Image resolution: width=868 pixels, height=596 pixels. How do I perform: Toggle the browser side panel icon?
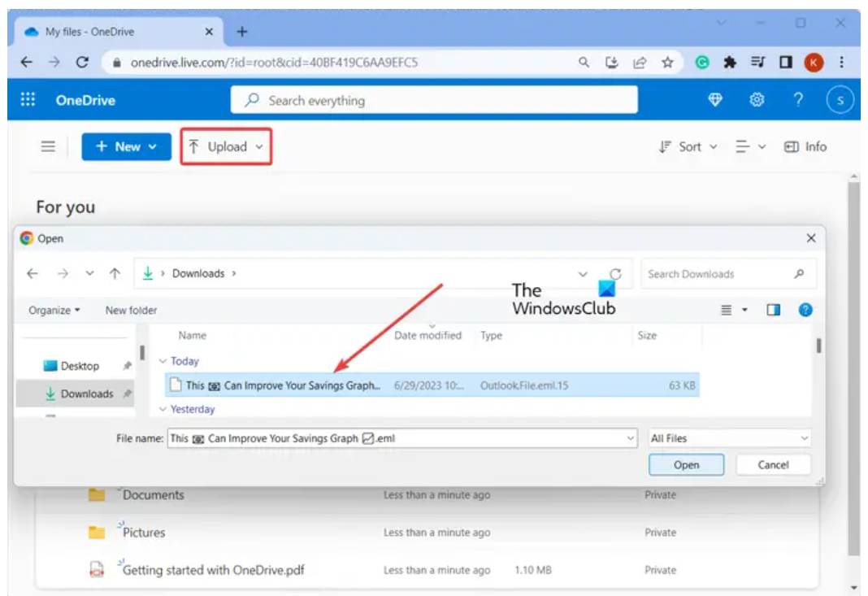786,62
